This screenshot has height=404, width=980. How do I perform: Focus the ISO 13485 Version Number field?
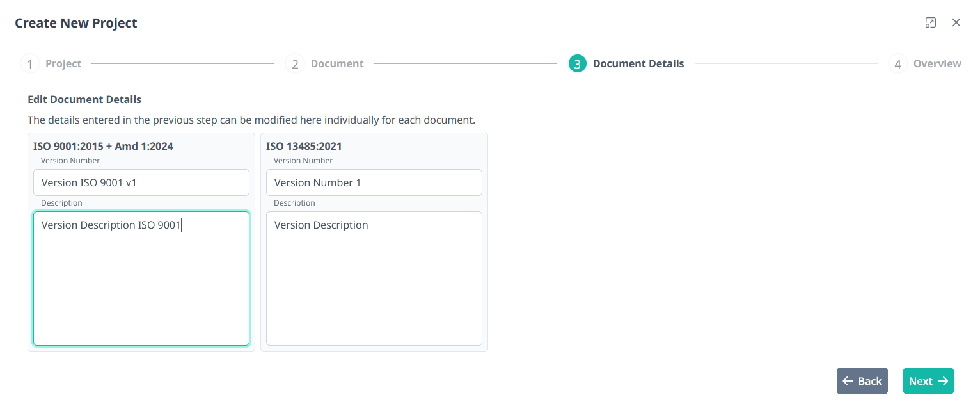(374, 182)
